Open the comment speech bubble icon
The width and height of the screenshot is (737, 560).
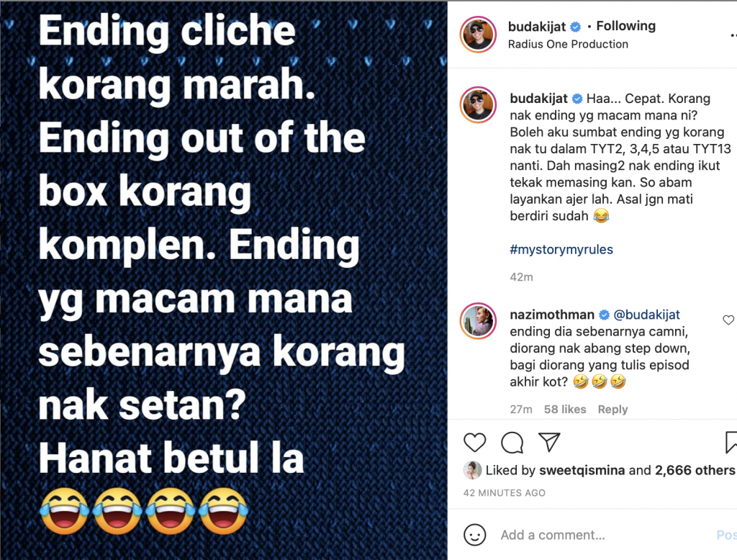pyautogui.click(x=512, y=443)
